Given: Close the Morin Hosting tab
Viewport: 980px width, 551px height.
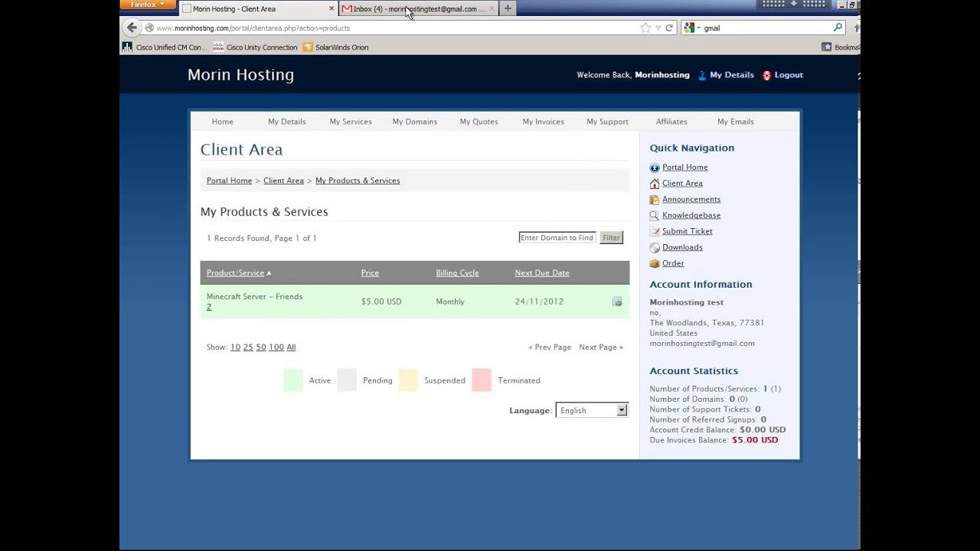Looking at the screenshot, I should click(332, 8).
